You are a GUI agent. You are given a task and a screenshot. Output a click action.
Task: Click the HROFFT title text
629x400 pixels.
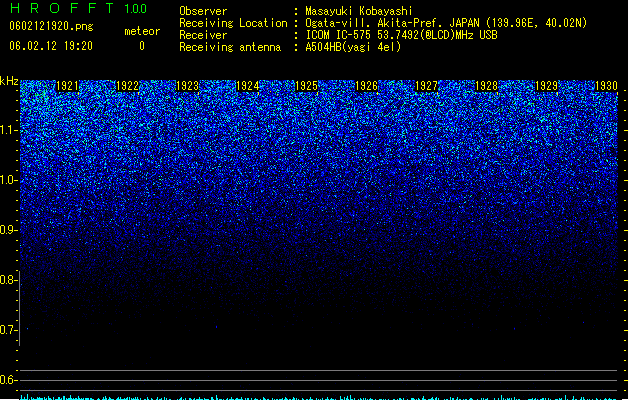62,8
